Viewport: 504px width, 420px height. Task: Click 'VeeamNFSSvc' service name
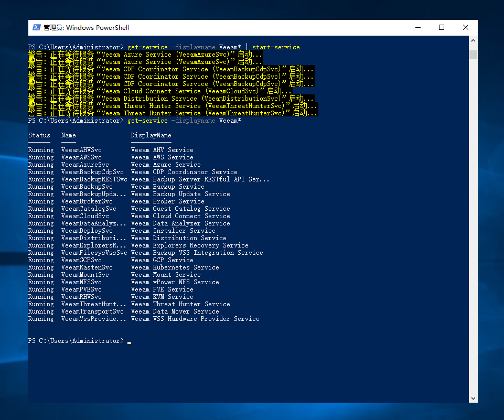click(x=81, y=282)
